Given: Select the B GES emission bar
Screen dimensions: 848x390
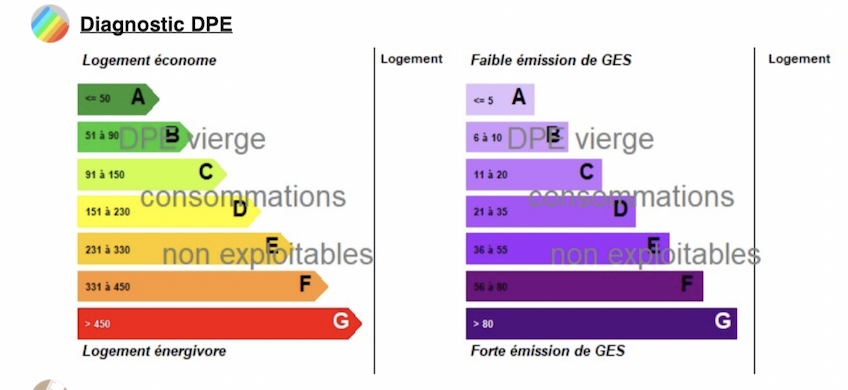Looking at the screenshot, I should click(x=517, y=136).
